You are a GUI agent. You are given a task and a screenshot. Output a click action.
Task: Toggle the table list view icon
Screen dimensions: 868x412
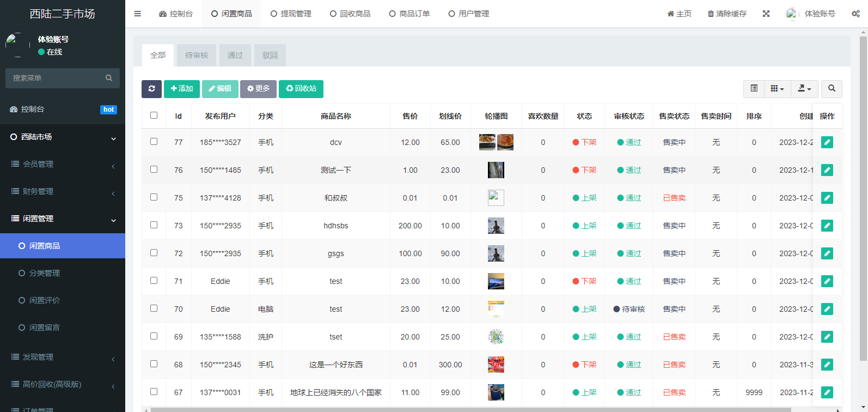754,89
